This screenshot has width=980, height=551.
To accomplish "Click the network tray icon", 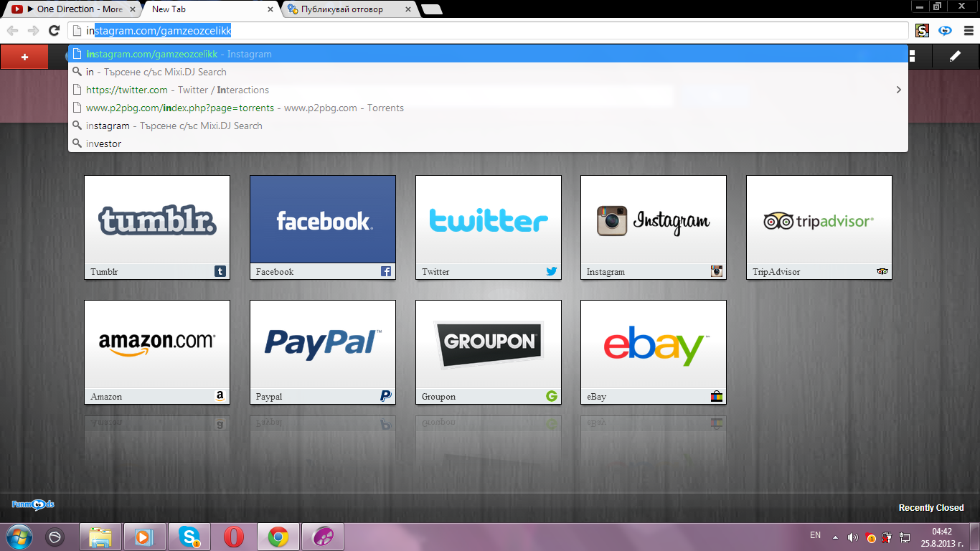I will point(905,537).
